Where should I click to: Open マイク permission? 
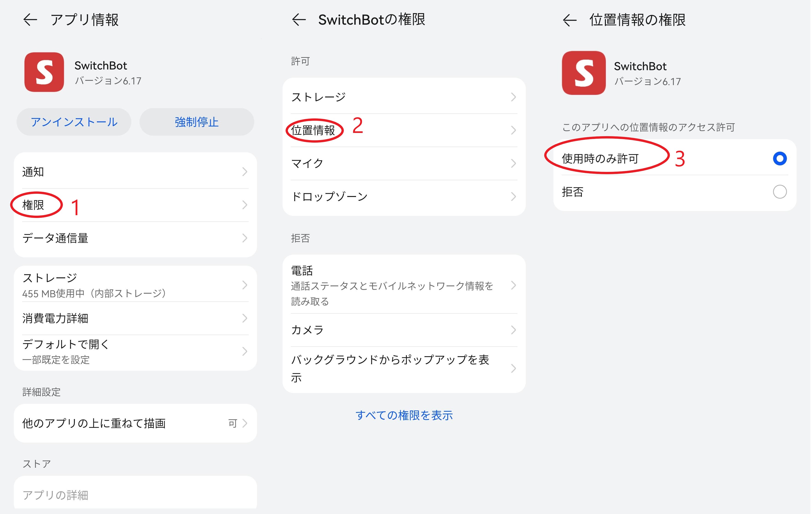point(404,164)
